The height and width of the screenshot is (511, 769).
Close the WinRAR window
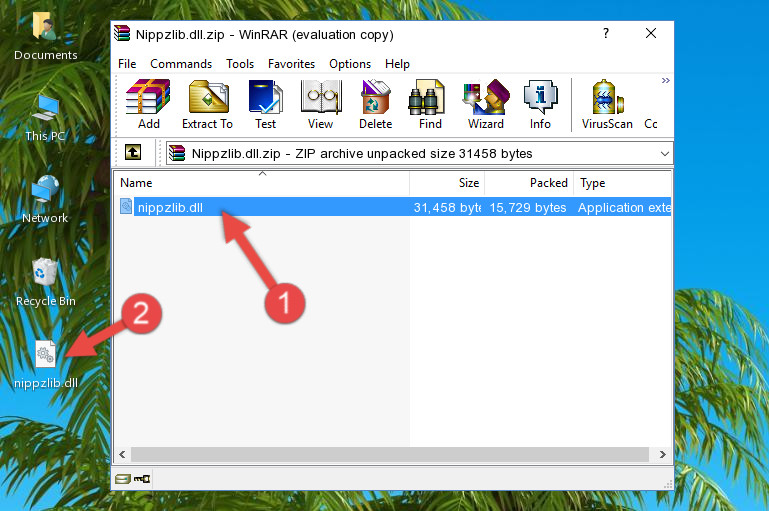click(651, 33)
